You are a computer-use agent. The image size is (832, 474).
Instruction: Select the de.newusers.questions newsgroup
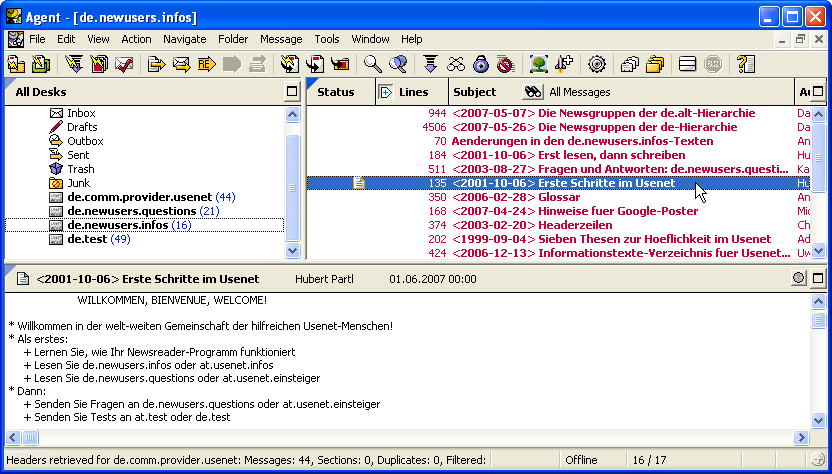click(132, 211)
